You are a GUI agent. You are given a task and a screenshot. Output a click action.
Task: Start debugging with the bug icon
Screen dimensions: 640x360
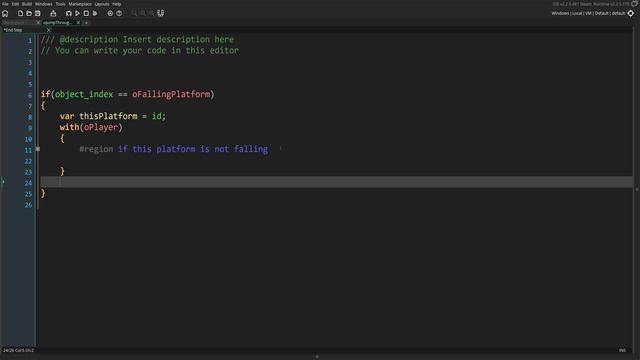tap(69, 13)
